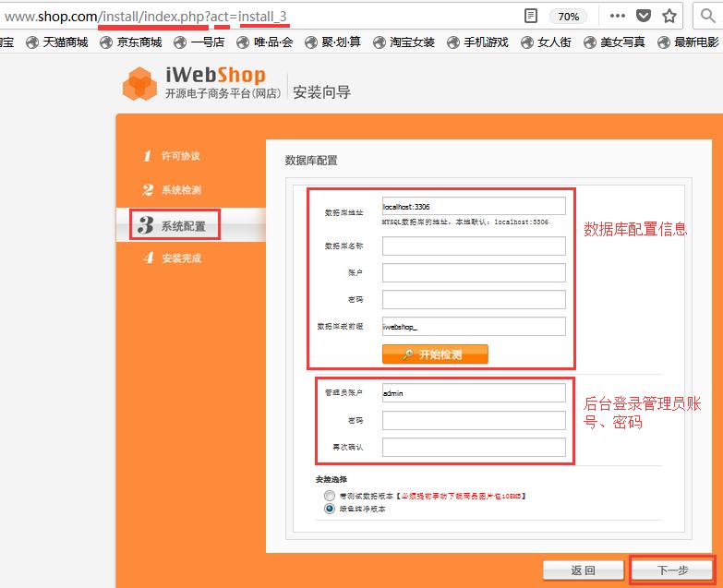Image resolution: width=723 pixels, height=588 pixels.
Task: Click the 返回 back button
Action: [584, 570]
